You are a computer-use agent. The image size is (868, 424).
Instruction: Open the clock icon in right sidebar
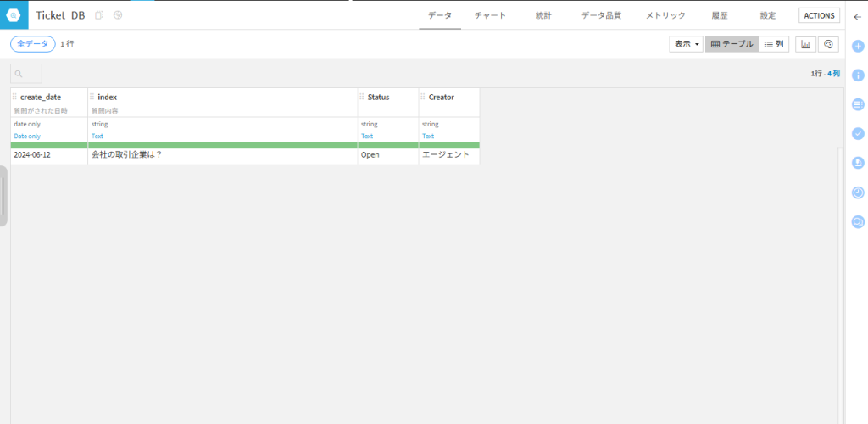(x=857, y=192)
